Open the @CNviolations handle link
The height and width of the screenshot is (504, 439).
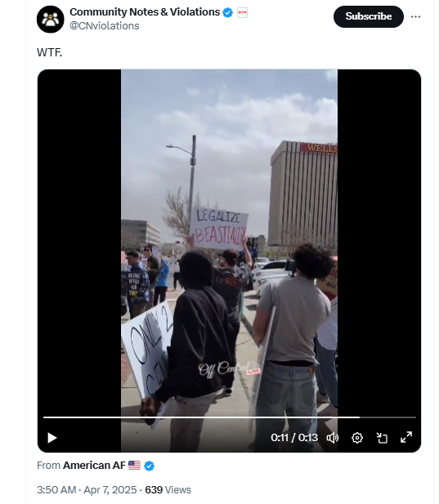105,25
